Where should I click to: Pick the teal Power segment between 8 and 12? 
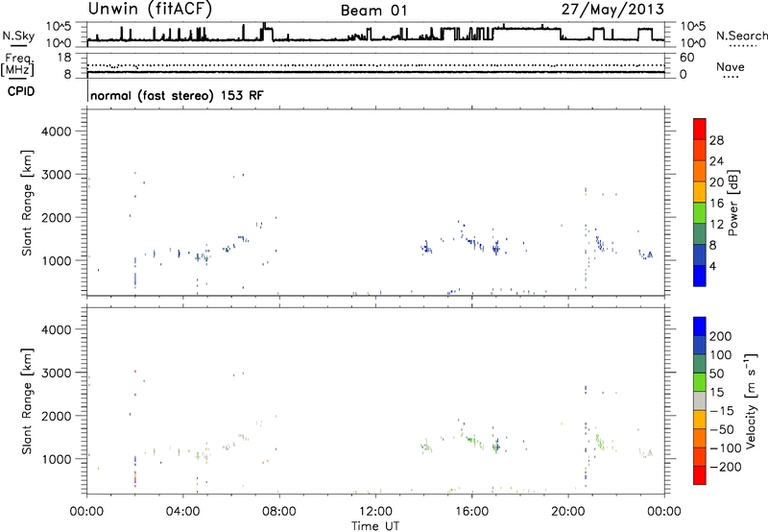[x=700, y=233]
